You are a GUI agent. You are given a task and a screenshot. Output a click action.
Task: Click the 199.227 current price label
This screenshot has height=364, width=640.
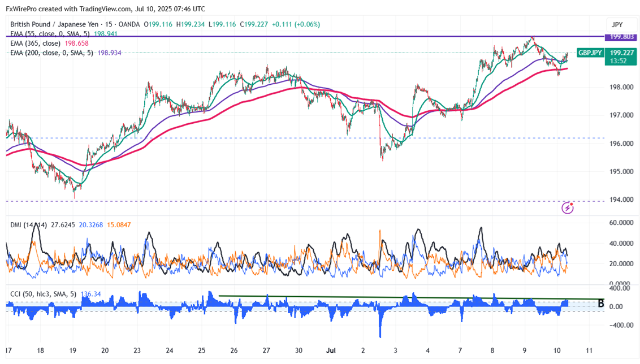[622, 53]
